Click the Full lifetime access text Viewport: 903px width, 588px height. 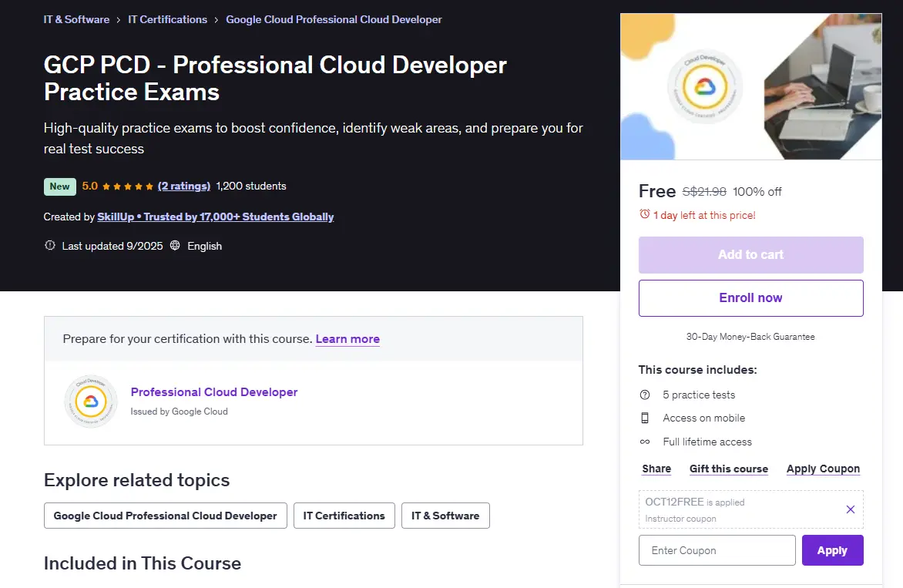707,442
